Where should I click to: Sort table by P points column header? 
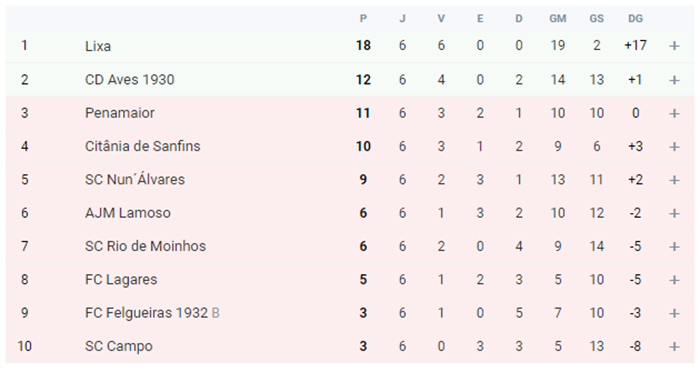(x=363, y=19)
